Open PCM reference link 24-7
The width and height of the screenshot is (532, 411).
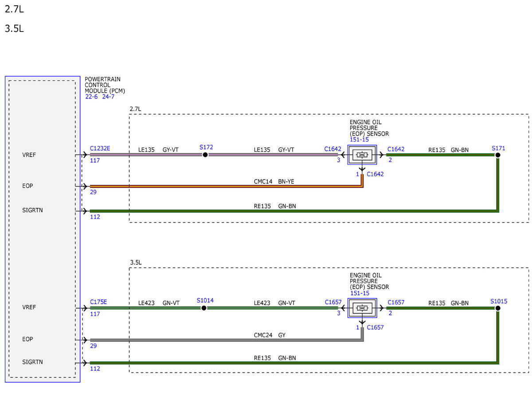(x=108, y=97)
